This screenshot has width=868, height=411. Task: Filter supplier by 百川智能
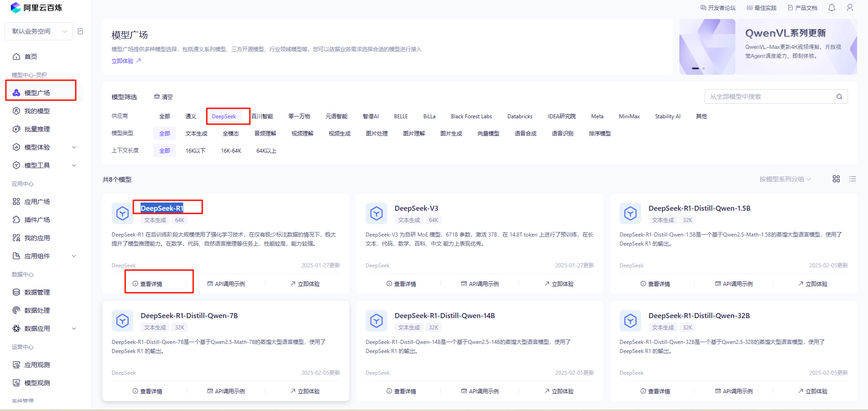click(x=262, y=116)
